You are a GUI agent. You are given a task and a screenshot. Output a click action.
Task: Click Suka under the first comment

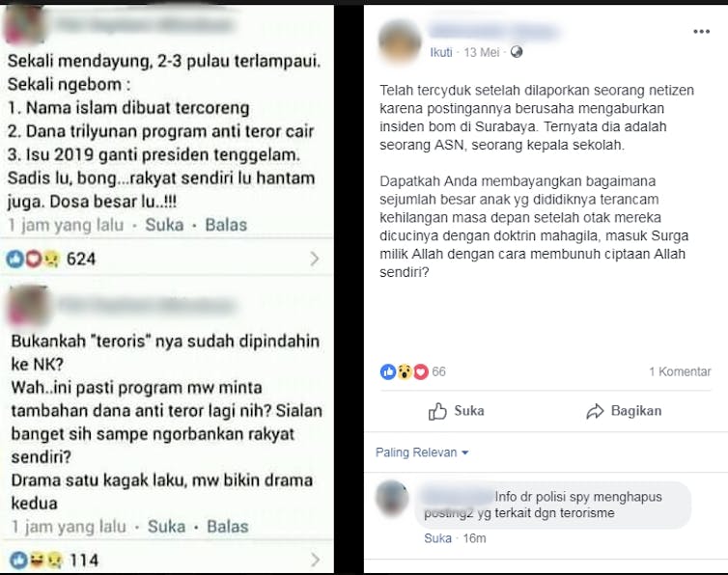(164, 225)
